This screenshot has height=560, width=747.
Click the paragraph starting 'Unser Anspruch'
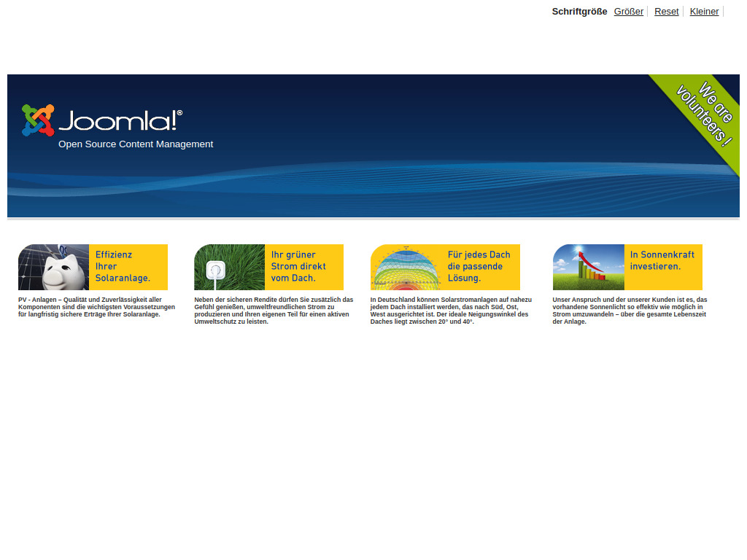[630, 311]
